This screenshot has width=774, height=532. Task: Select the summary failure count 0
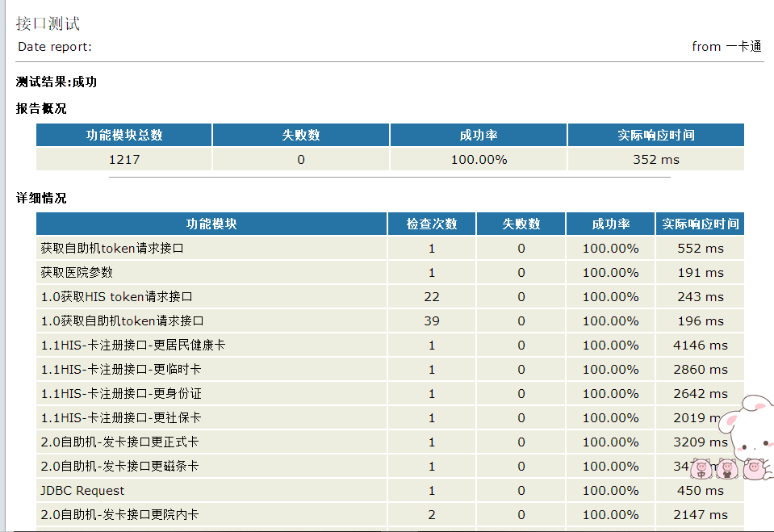pos(300,160)
